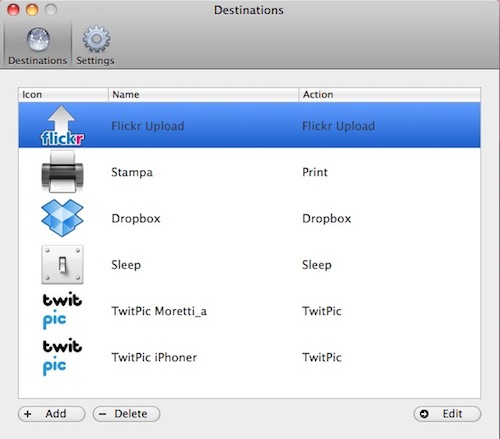This screenshot has width=500, height=439.
Task: Click the Edit button
Action: (x=447, y=414)
